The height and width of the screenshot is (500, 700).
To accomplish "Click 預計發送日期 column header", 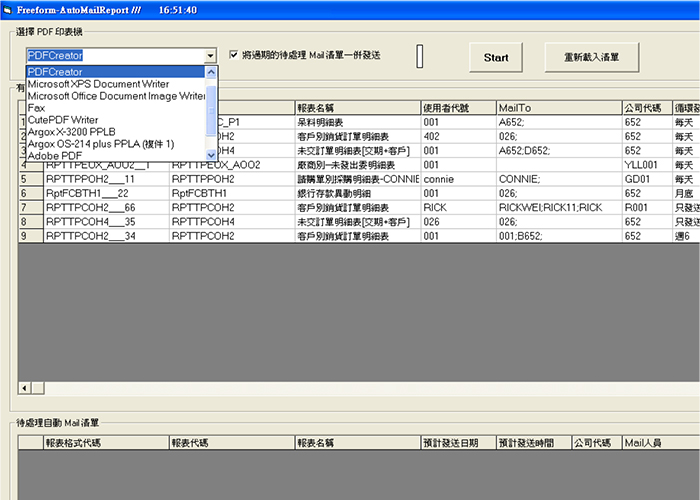I will (x=458, y=443).
